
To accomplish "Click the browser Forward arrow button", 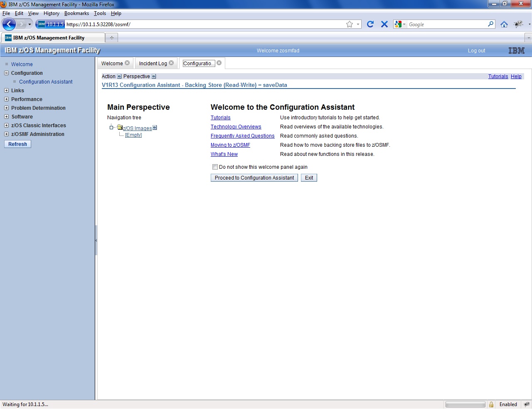I will [21, 24].
